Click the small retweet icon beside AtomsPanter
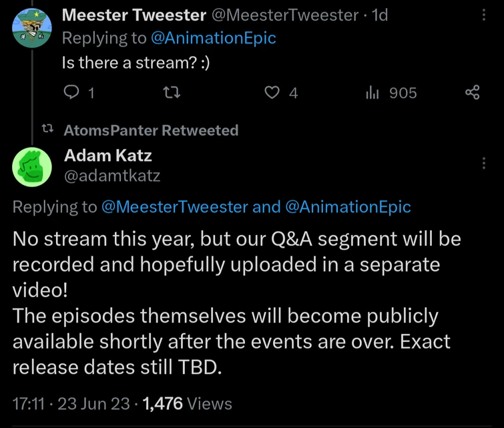The width and height of the screenshot is (504, 428). tap(48, 130)
